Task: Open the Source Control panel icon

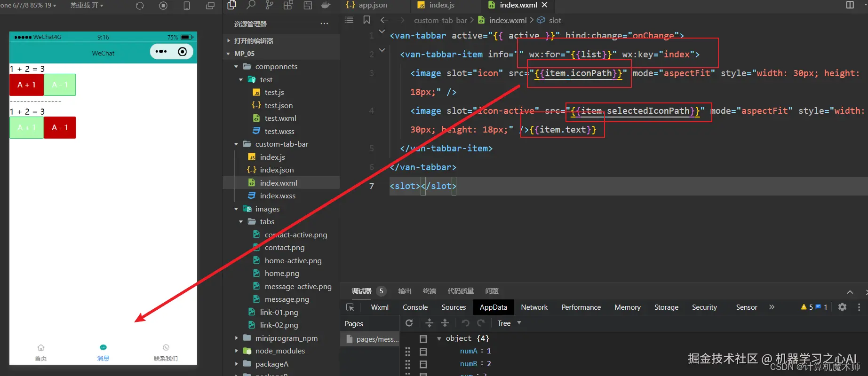Action: pos(269,5)
